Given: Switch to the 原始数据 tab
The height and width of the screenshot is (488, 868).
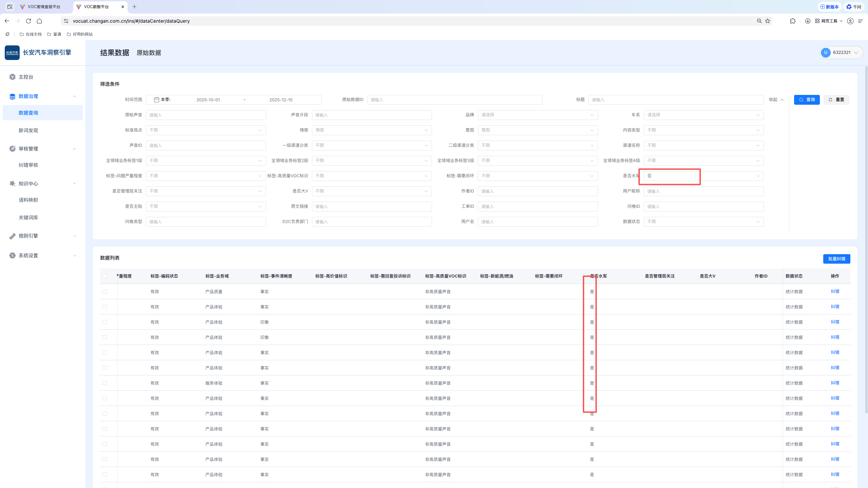Looking at the screenshot, I should 149,53.
